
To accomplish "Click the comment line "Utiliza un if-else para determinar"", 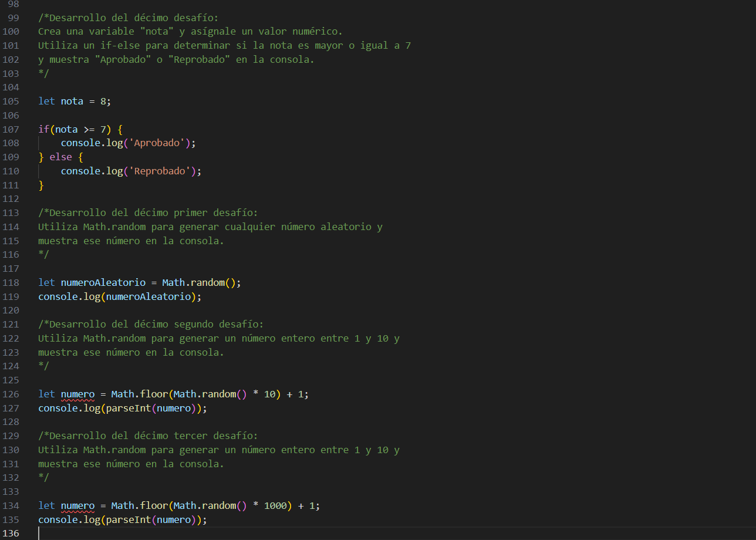I will (x=224, y=45).
